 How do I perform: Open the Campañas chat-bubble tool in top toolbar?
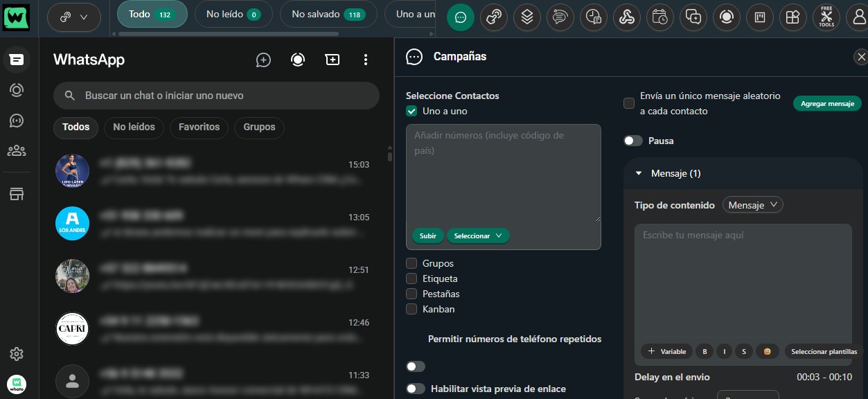click(x=461, y=17)
